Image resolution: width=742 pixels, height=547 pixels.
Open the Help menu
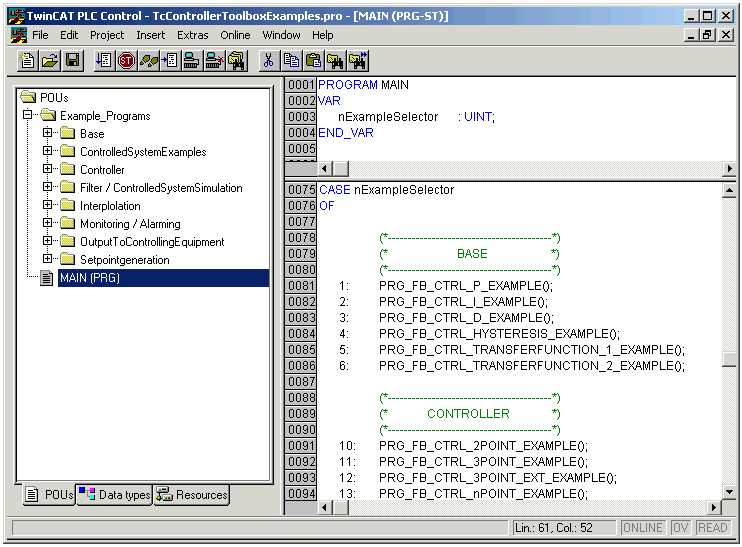(323, 35)
